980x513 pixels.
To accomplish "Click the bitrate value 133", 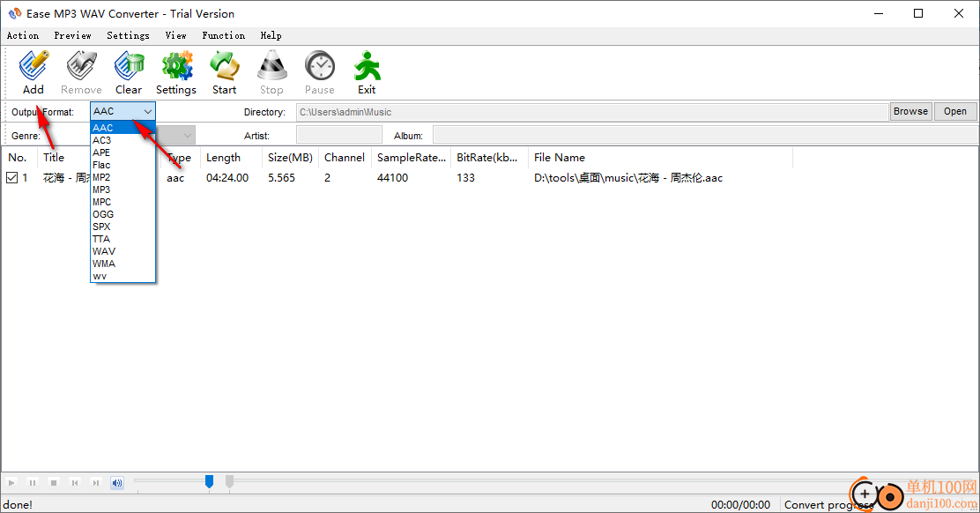I will [465, 178].
